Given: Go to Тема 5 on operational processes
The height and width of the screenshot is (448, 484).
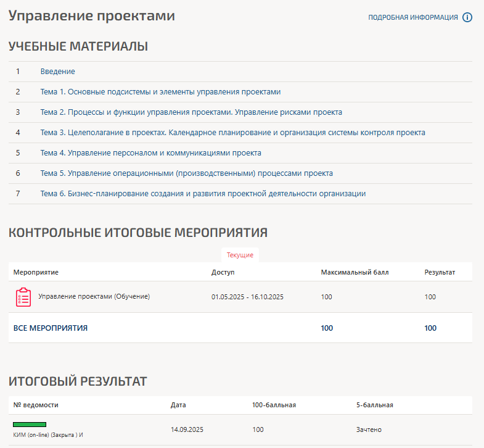Looking at the screenshot, I should [x=186, y=173].
